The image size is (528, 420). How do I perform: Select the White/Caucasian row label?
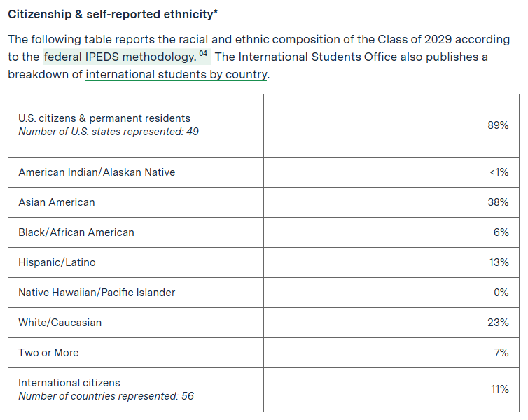click(x=60, y=323)
